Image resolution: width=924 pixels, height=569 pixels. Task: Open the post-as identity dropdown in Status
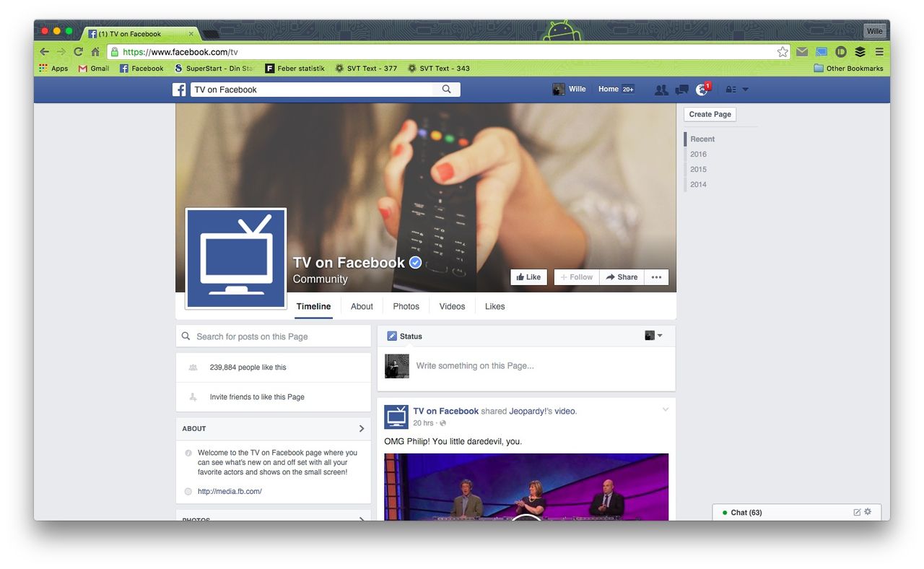654,336
